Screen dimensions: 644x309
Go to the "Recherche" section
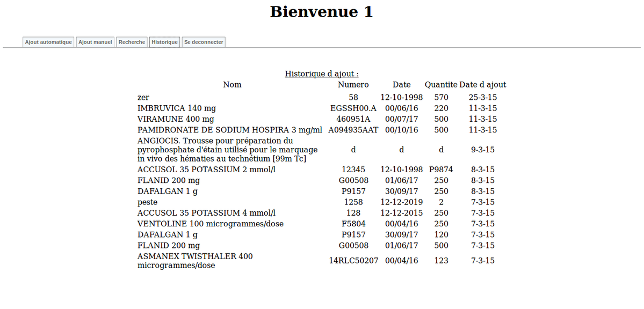[132, 42]
